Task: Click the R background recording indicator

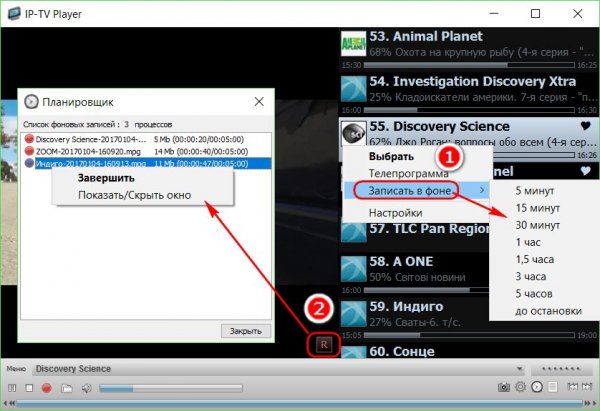Action: tap(323, 344)
